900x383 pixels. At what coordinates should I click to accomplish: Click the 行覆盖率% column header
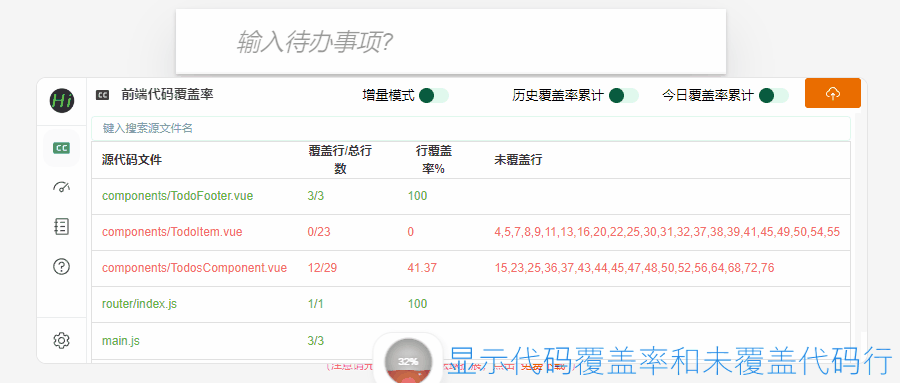[433, 160]
